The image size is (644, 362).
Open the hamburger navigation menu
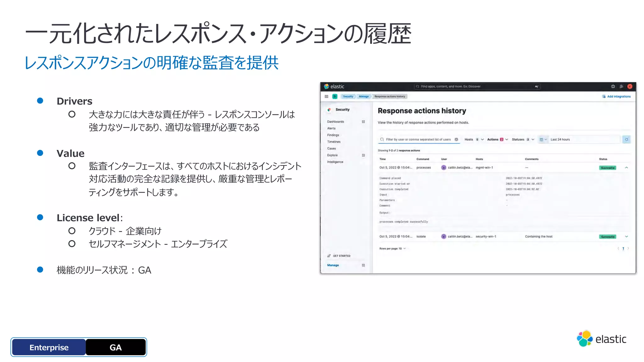(326, 96)
